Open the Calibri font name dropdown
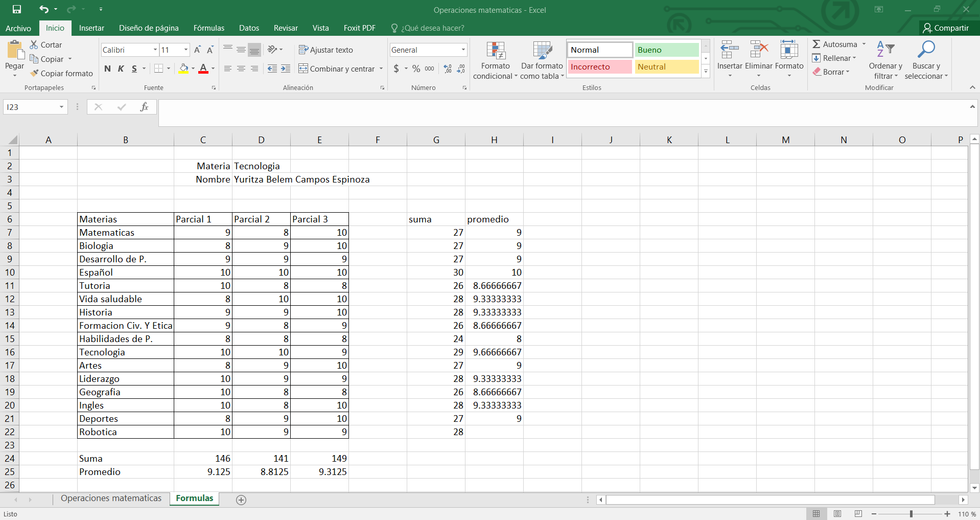The height and width of the screenshot is (520, 980). click(155, 50)
